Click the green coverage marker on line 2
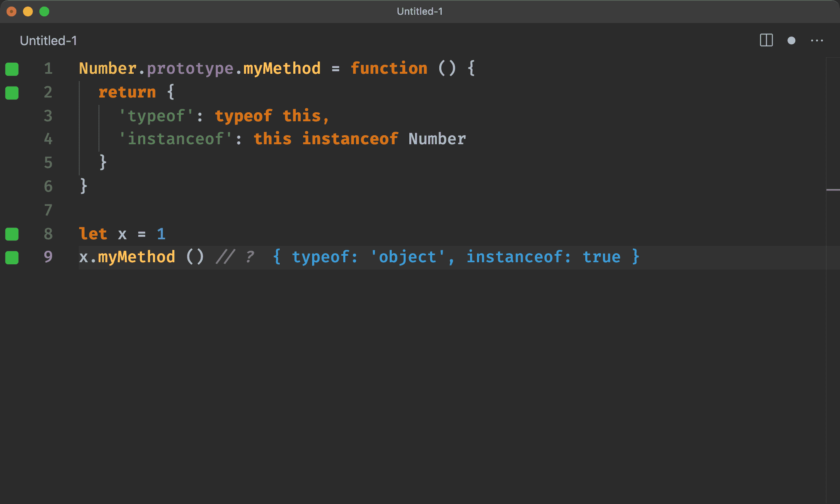The width and height of the screenshot is (840, 504). click(12, 93)
